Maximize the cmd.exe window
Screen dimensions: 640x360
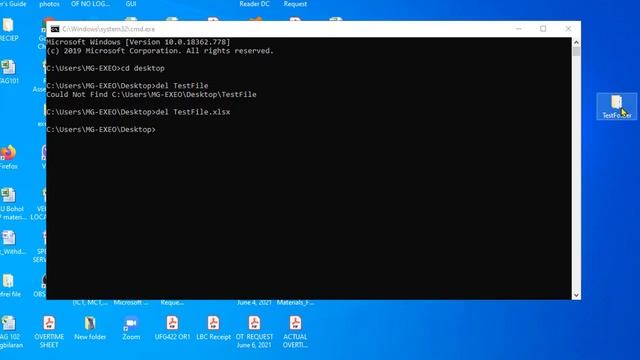pyautogui.click(x=543, y=29)
